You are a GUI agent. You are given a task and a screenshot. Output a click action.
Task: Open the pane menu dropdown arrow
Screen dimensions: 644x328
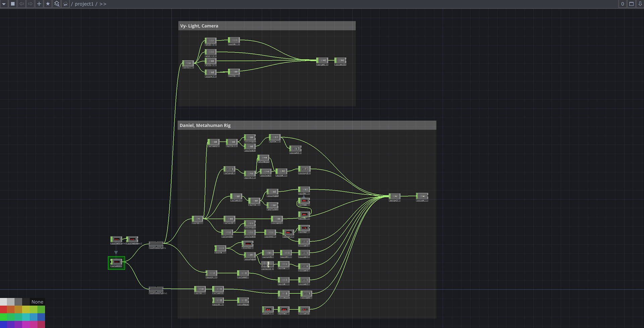click(4, 4)
